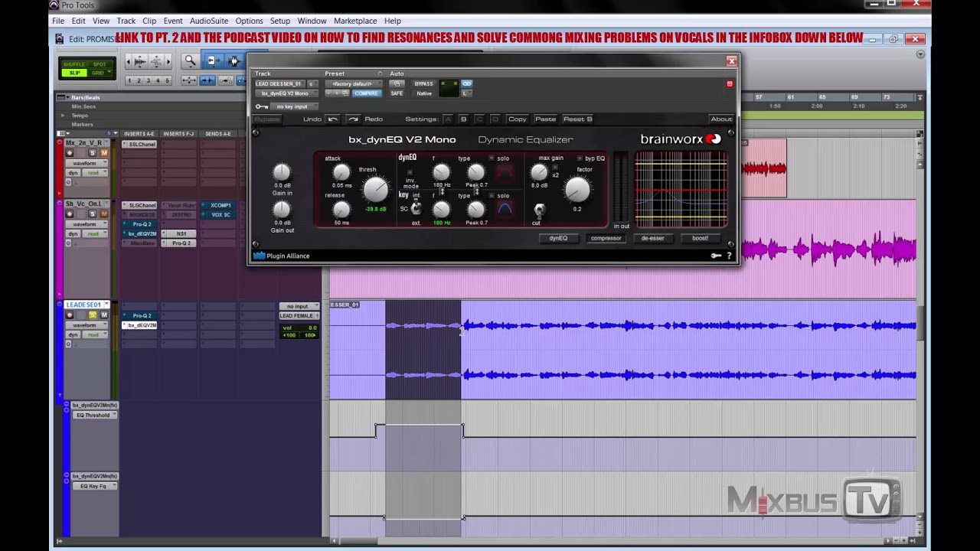Open LEADESE01 read automation mode dropdown
980x551 pixels.
[x=95, y=334]
